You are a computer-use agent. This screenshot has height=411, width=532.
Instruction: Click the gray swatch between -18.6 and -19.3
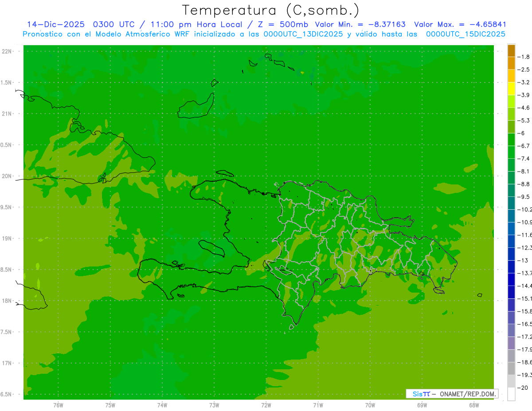(x=511, y=368)
